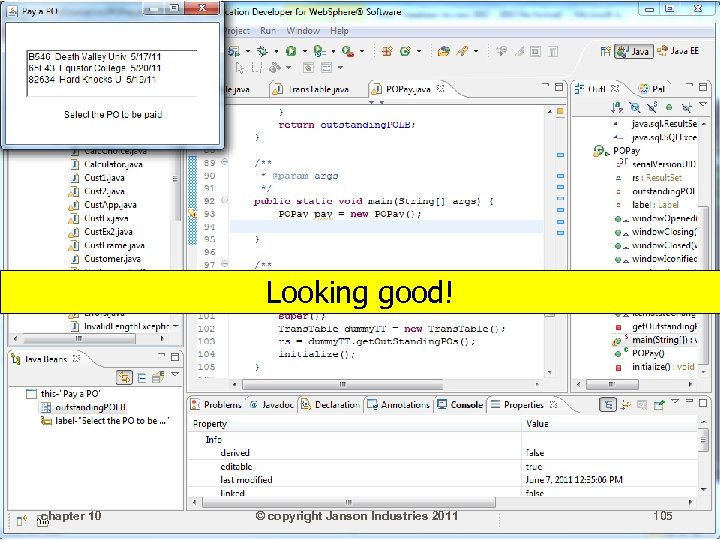This screenshot has height=540, width=720.
Task: Click the marquee selection tool icon
Action: pyautogui.click(x=257, y=68)
